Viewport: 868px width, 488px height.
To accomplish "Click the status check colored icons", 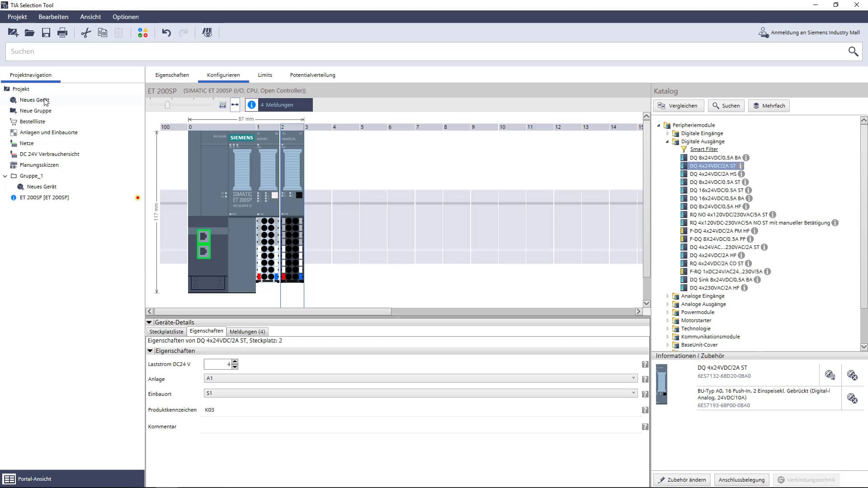I will [x=142, y=33].
